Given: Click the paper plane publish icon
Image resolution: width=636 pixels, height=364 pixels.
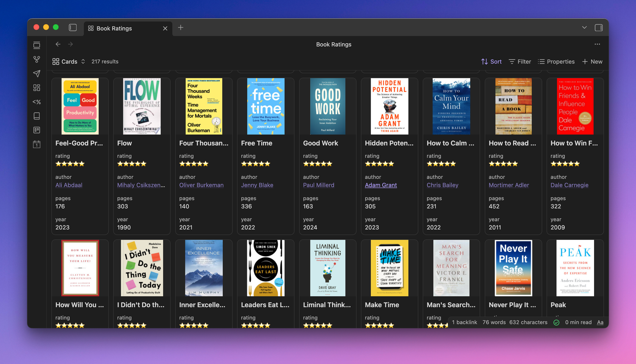Looking at the screenshot, I should click(37, 73).
